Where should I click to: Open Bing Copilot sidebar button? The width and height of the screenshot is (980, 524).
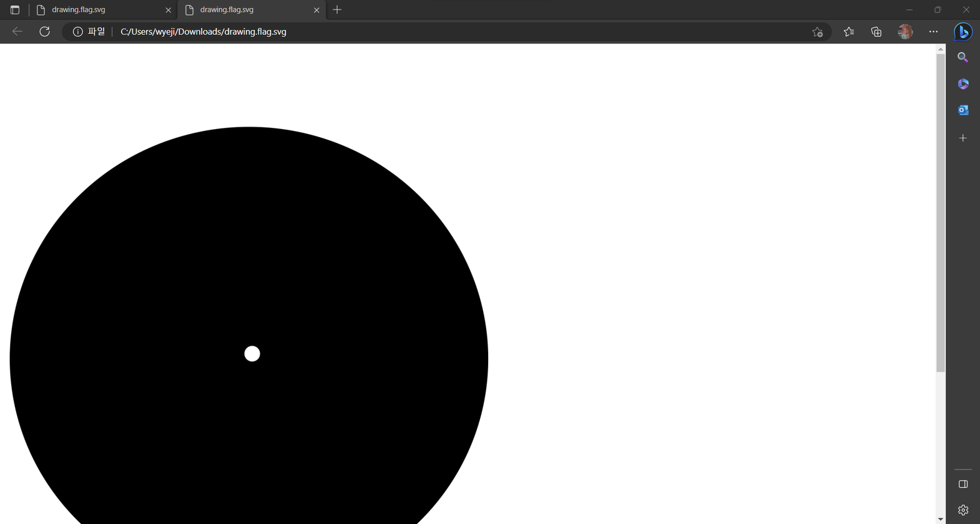[963, 31]
